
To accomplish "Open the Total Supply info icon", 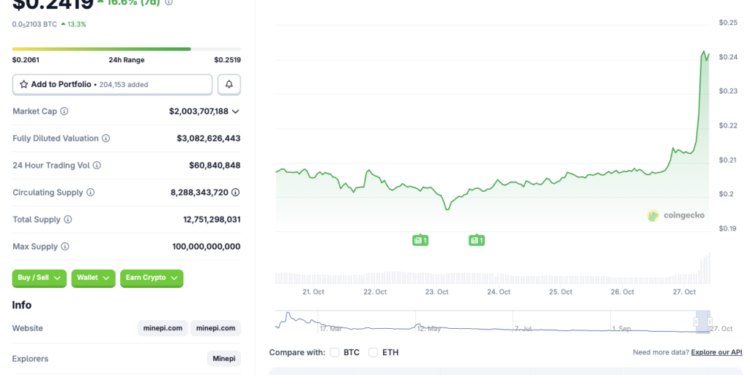I will pos(68,219).
